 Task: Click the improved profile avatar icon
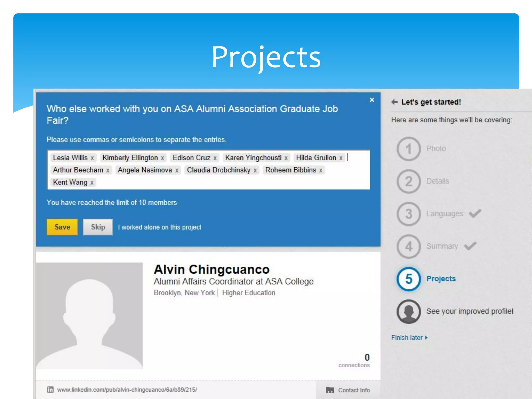409,311
